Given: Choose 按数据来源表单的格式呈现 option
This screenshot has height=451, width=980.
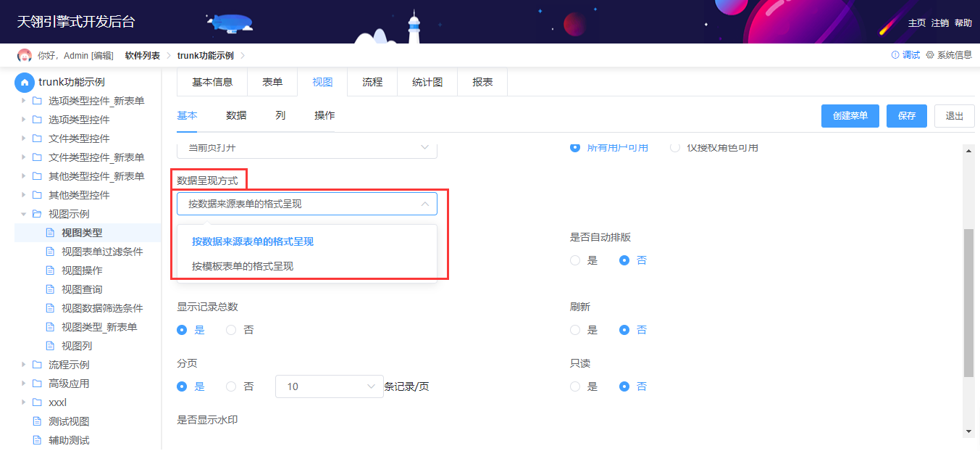Looking at the screenshot, I should coord(307,241).
